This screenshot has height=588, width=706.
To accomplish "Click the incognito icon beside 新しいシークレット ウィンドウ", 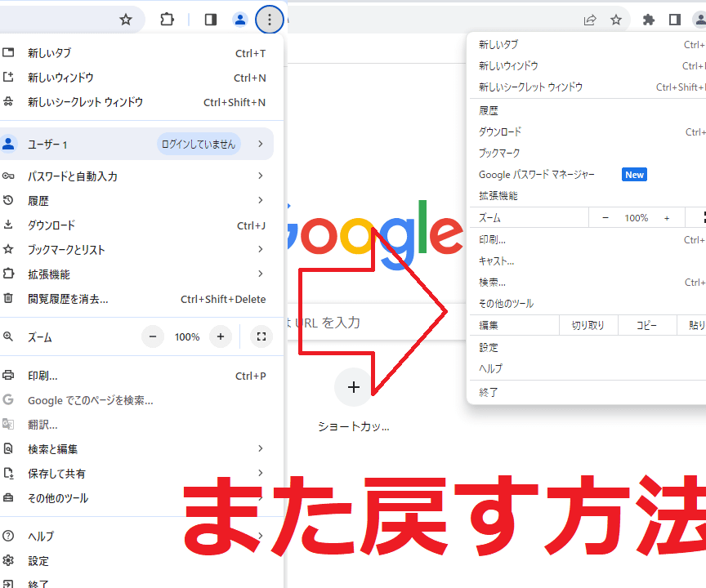I will pyautogui.click(x=8, y=101).
